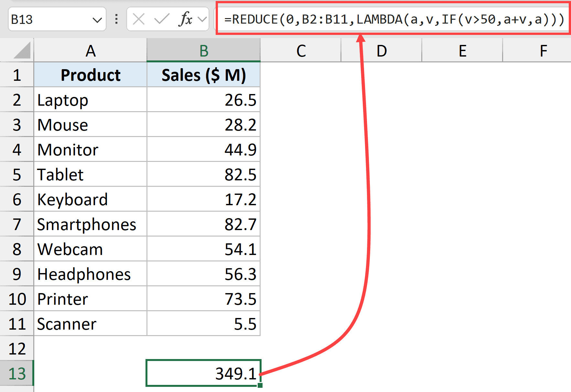Select the Tablet sales value 82.5
Viewport: 571px width, 392px height.
[x=203, y=175]
